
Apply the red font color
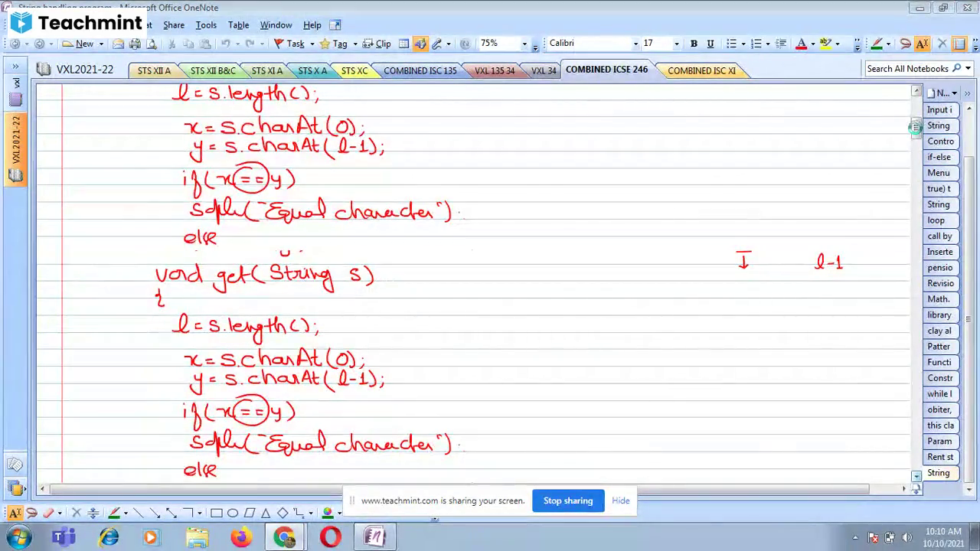(801, 44)
